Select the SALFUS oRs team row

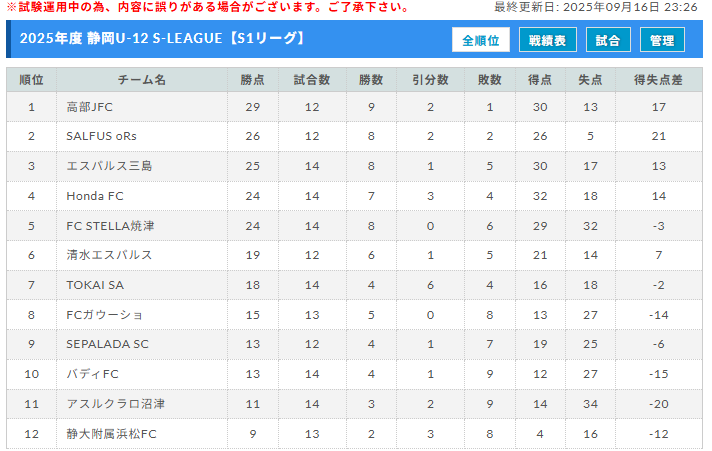(354, 136)
